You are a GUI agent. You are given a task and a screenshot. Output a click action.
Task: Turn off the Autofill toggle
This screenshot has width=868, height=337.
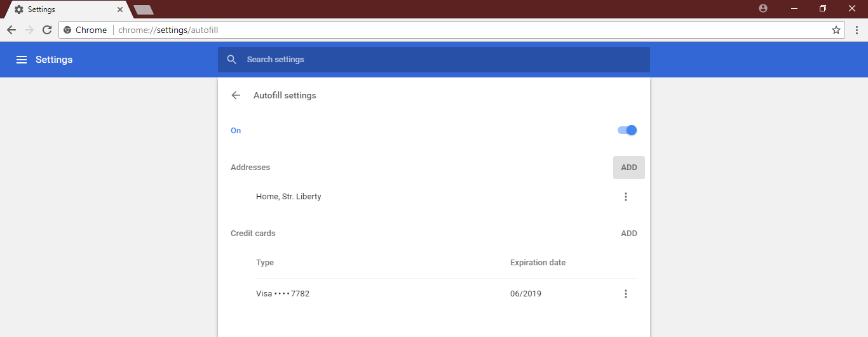click(627, 130)
